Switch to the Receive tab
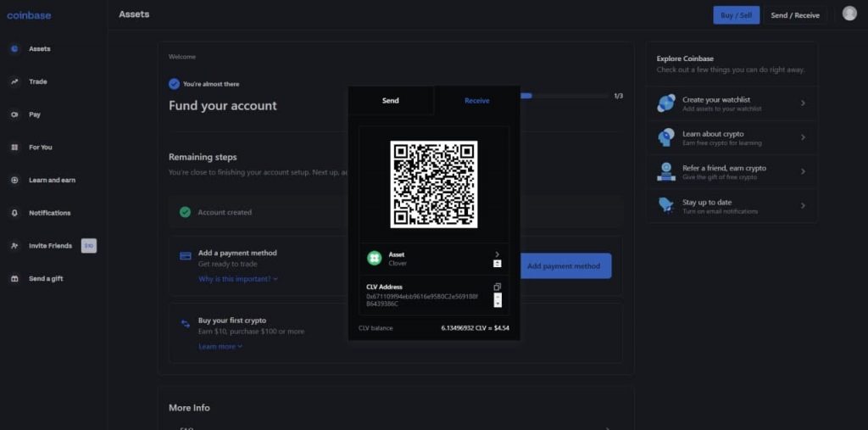 coord(476,100)
